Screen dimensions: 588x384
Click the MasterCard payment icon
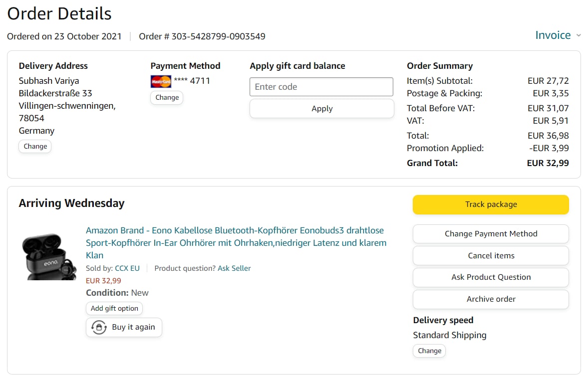161,81
